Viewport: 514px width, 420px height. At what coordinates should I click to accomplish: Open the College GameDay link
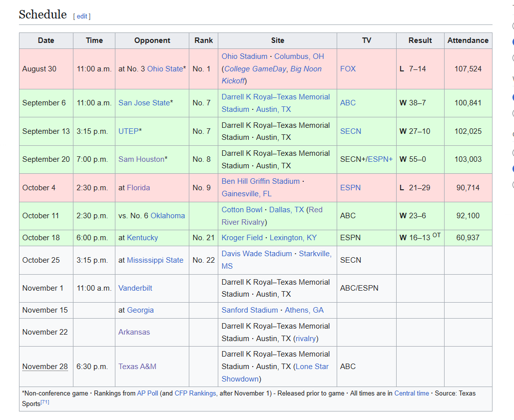[x=256, y=69]
